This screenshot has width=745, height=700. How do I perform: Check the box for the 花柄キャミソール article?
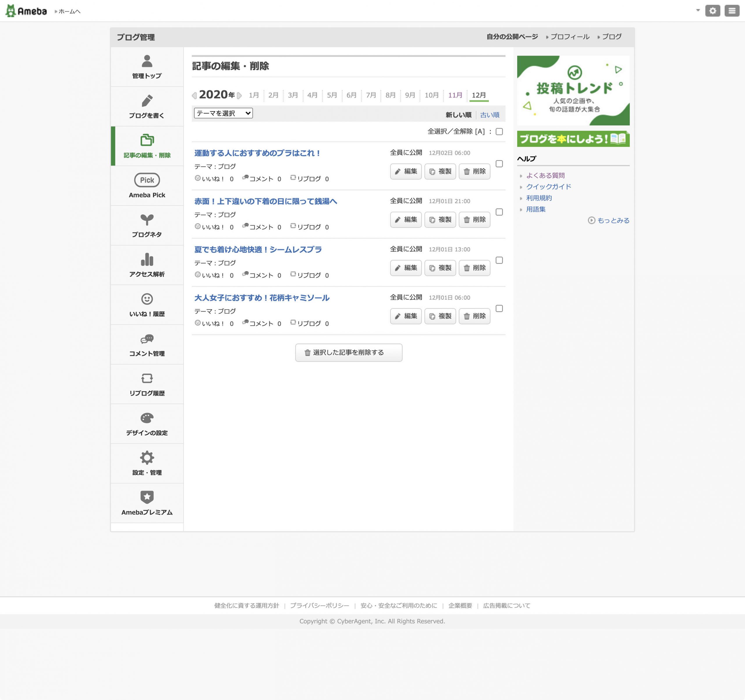(499, 309)
